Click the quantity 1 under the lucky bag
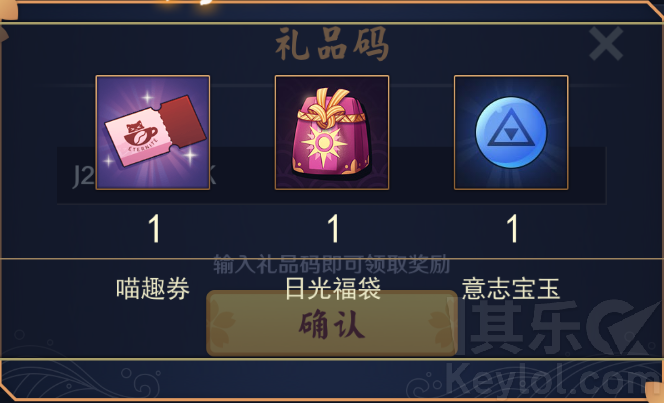 334,228
